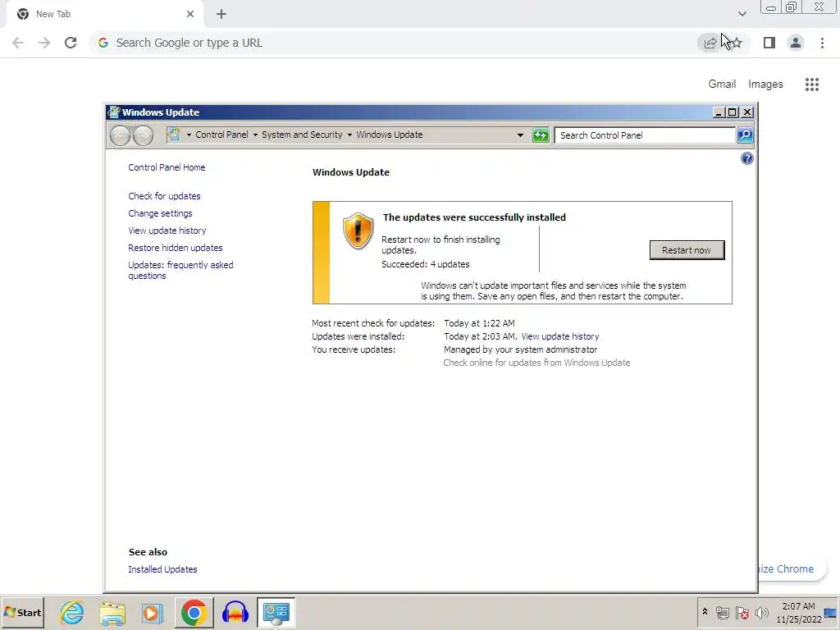
Task: Click Chrome's forward navigation arrow
Action: point(44,43)
